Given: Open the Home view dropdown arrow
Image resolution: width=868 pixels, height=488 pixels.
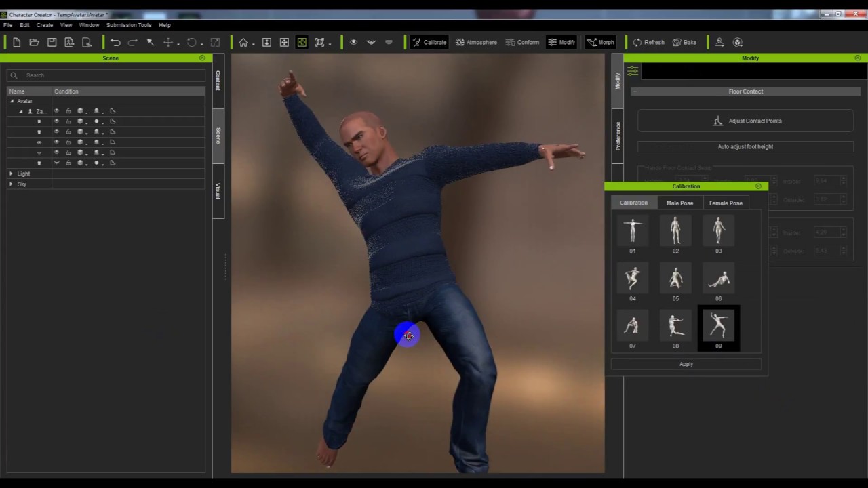Looking at the screenshot, I should pyautogui.click(x=254, y=43).
